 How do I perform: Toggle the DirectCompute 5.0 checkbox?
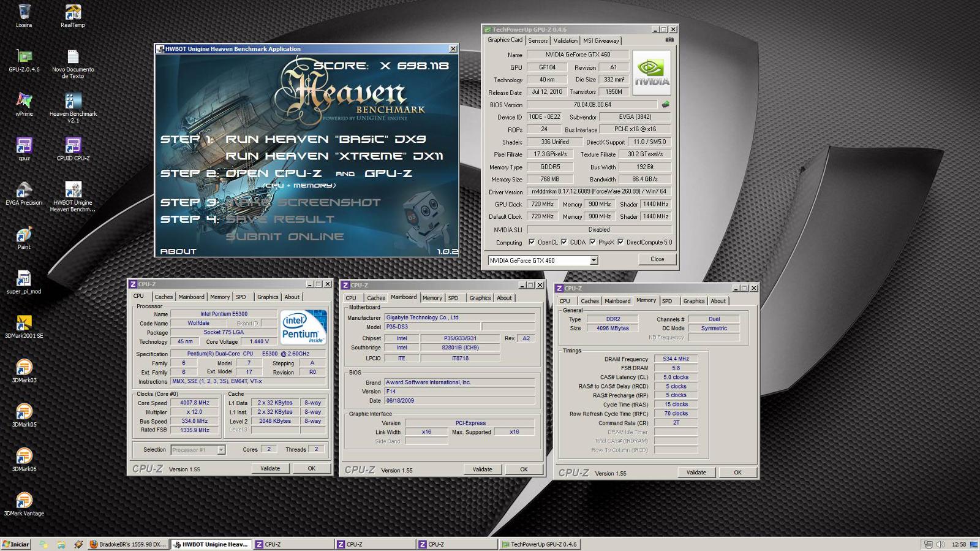[x=620, y=242]
